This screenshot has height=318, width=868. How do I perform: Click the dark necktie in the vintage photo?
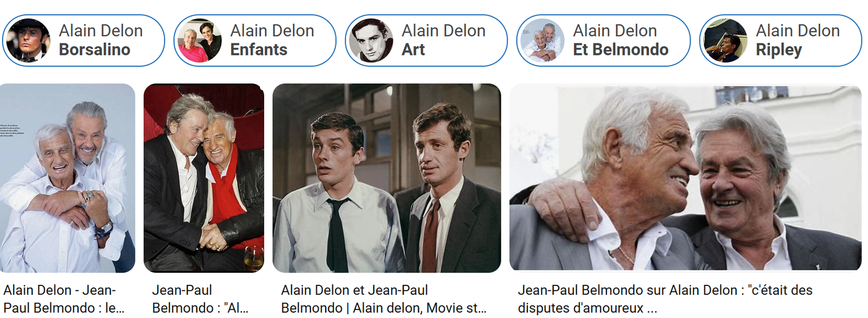click(x=337, y=234)
